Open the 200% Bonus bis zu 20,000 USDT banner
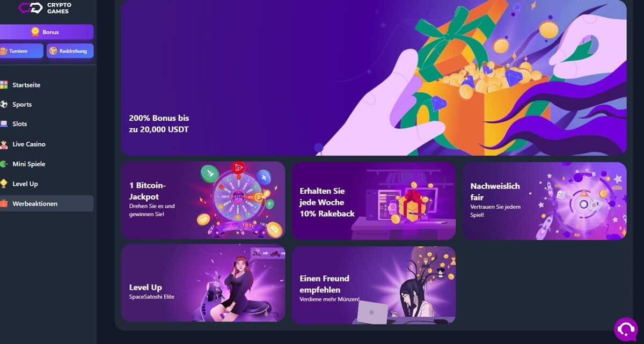The height and width of the screenshot is (344, 644). click(x=374, y=77)
